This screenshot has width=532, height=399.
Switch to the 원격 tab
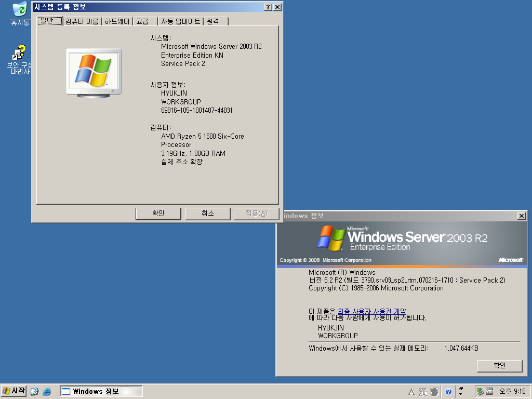pos(216,21)
